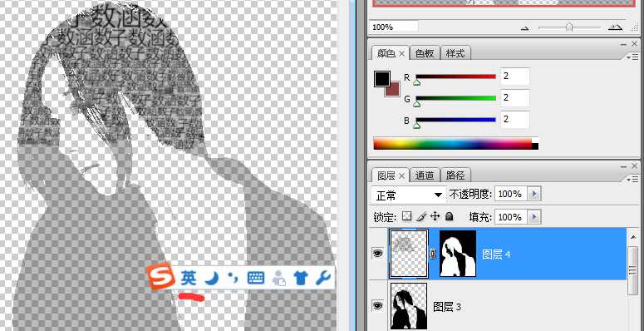Image resolution: width=644 pixels, height=331 pixels.
Task: Click the red R slider track
Action: pyautogui.click(x=456, y=77)
